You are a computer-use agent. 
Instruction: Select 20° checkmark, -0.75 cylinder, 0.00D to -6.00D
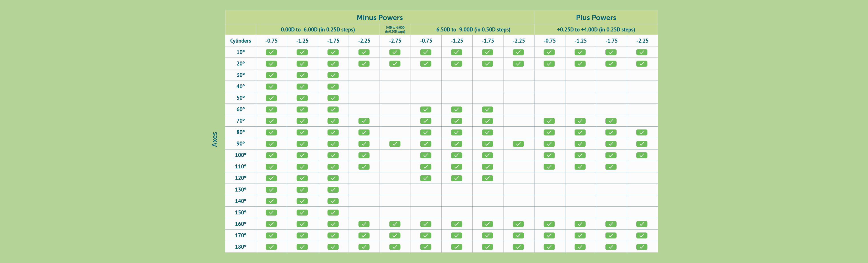tap(271, 64)
